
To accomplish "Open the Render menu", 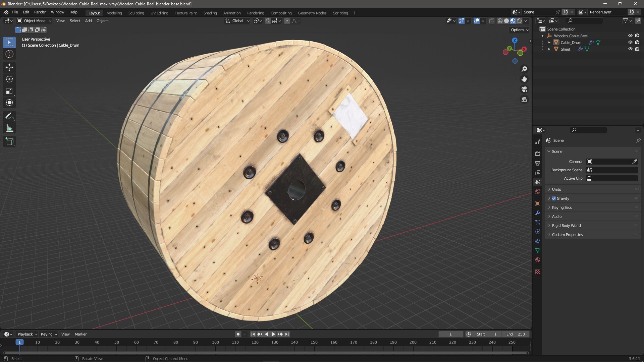I will pos(40,12).
